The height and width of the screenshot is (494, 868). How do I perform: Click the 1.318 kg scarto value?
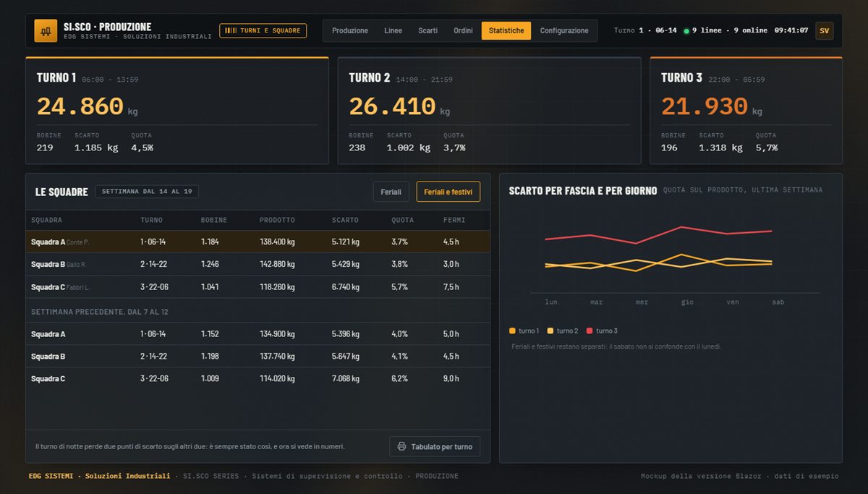click(720, 148)
